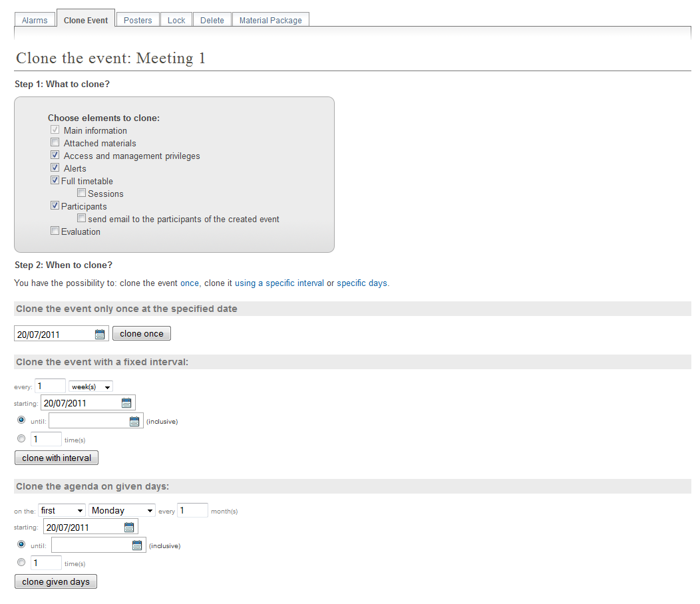
Task: Enable the Sessions checkbox
Action: pyautogui.click(x=81, y=193)
